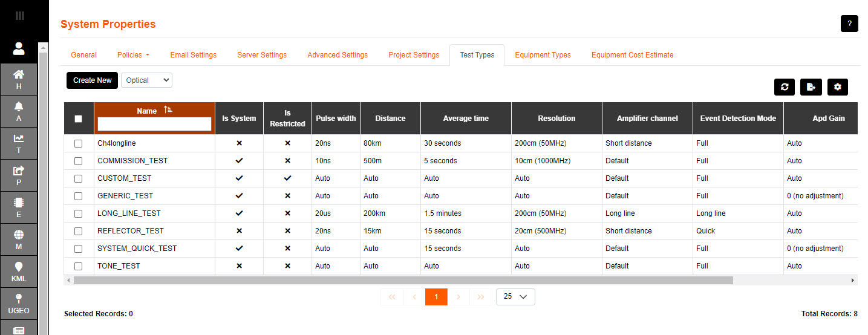Expand the Policies dropdown tab
This screenshot has width=868, height=335.
(x=133, y=55)
